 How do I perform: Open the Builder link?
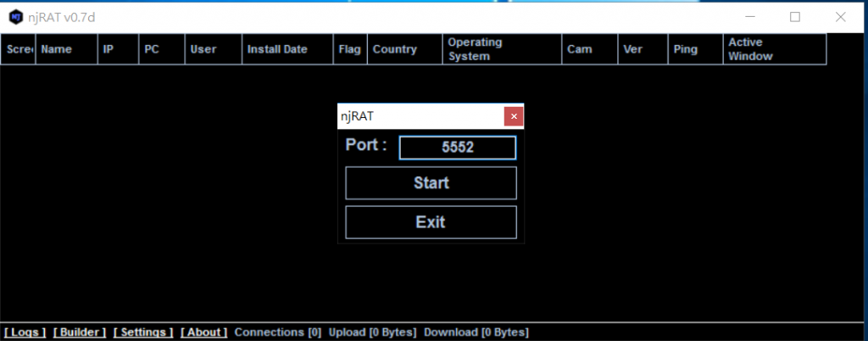[80, 333]
